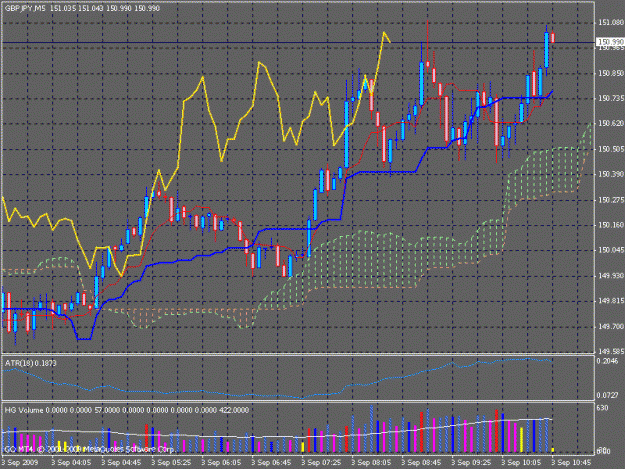
Task: Click the 3 Sep 09:25 time label
Action: 472,463
